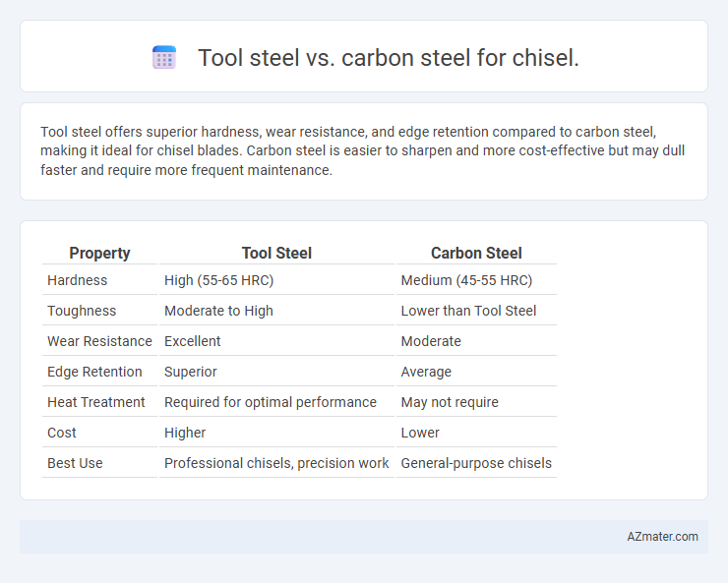
Task: Click the 'Lower than Tool Steel' cell
Action: click(468, 311)
